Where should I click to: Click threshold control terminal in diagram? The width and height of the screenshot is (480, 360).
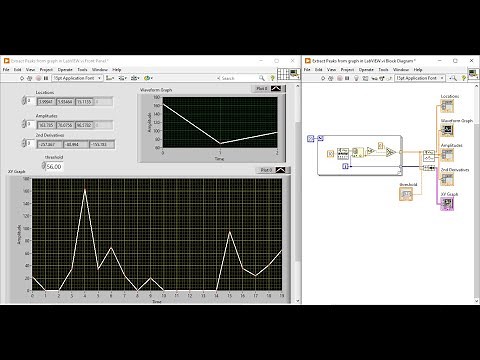[406, 194]
